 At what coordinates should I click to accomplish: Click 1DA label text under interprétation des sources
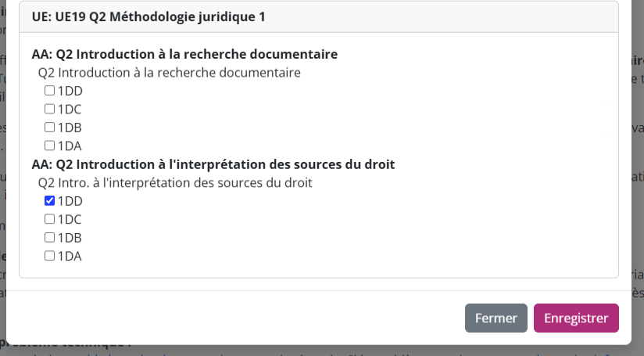coord(70,256)
